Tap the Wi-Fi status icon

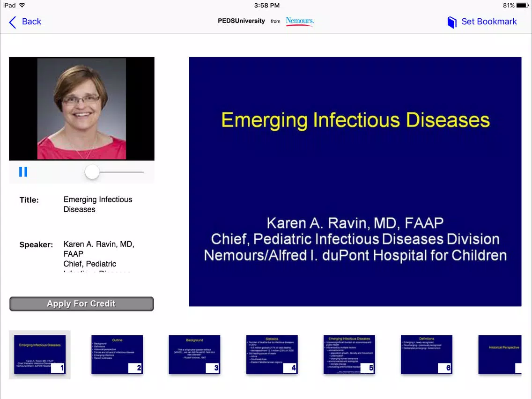click(x=22, y=5)
